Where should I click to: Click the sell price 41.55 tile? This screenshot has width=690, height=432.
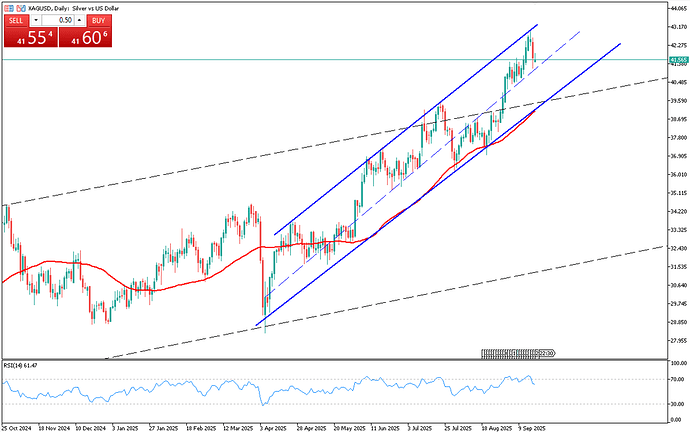click(x=30, y=37)
